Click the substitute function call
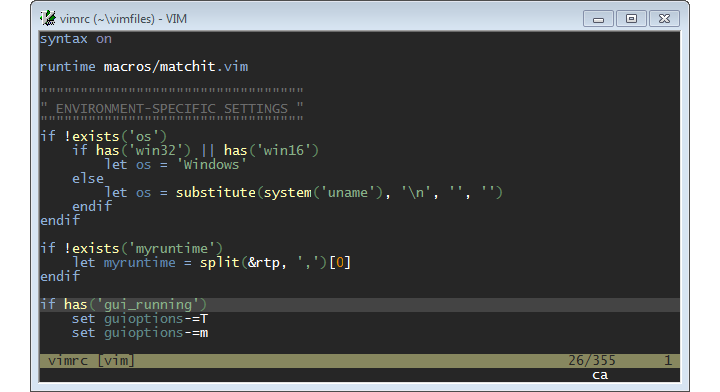 coord(339,192)
